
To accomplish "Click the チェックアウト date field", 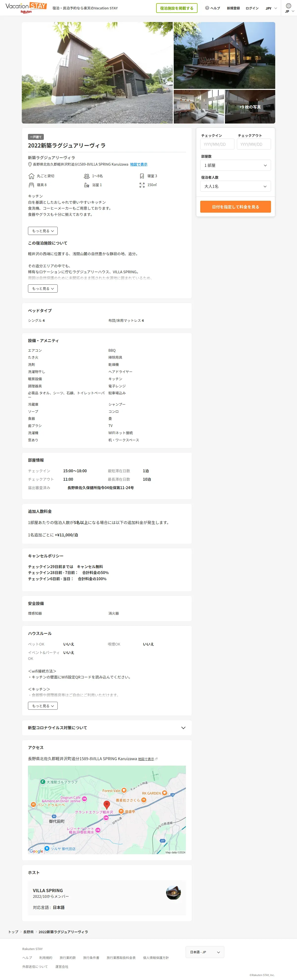I will click(x=254, y=144).
